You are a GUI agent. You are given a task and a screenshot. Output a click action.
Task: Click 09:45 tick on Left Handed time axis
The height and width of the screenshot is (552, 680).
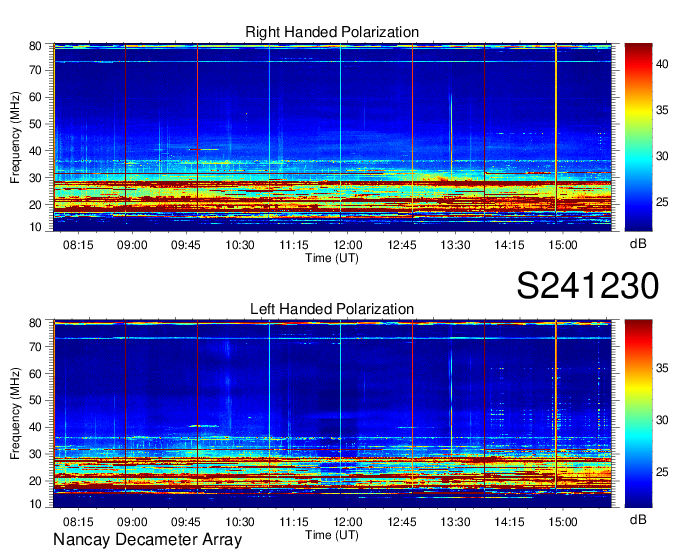tap(186, 522)
